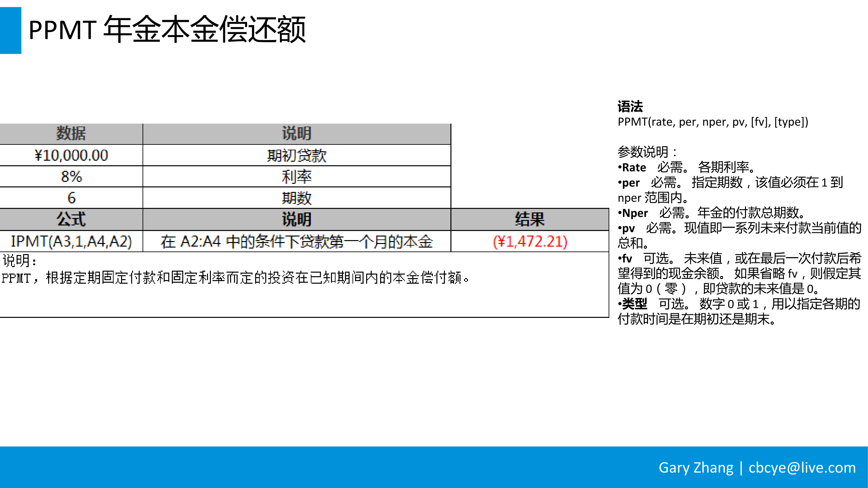The height and width of the screenshot is (488, 868).
Task: Select the '•per' parameter bullet
Action: (x=730, y=190)
